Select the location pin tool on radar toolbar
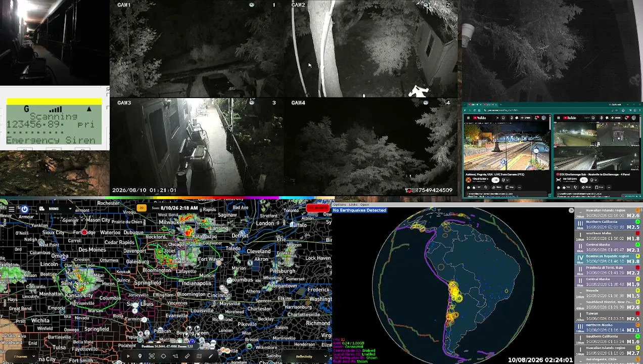 coord(140,356)
